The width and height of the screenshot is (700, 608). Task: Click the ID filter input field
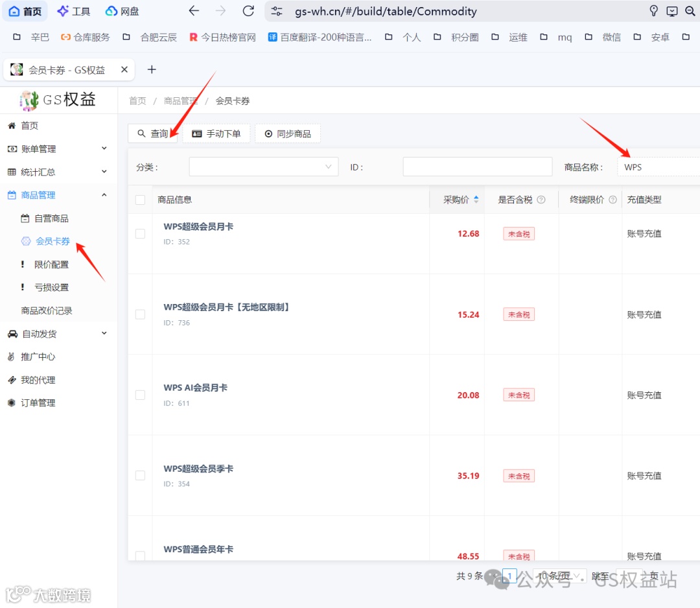click(478, 167)
